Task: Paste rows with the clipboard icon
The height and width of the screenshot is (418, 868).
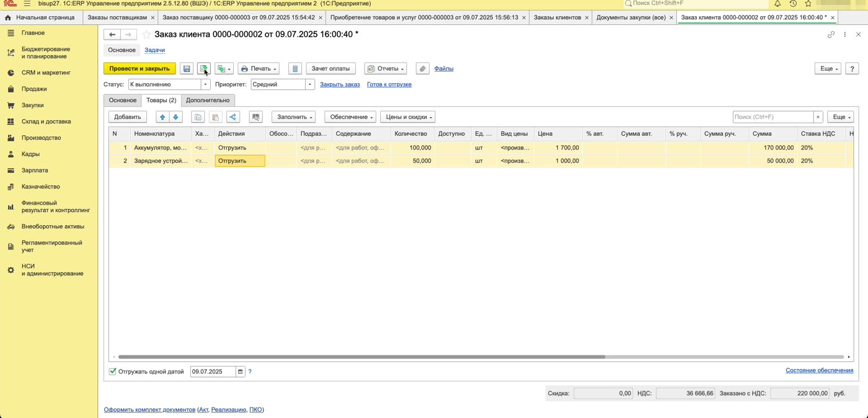Action: tap(215, 117)
